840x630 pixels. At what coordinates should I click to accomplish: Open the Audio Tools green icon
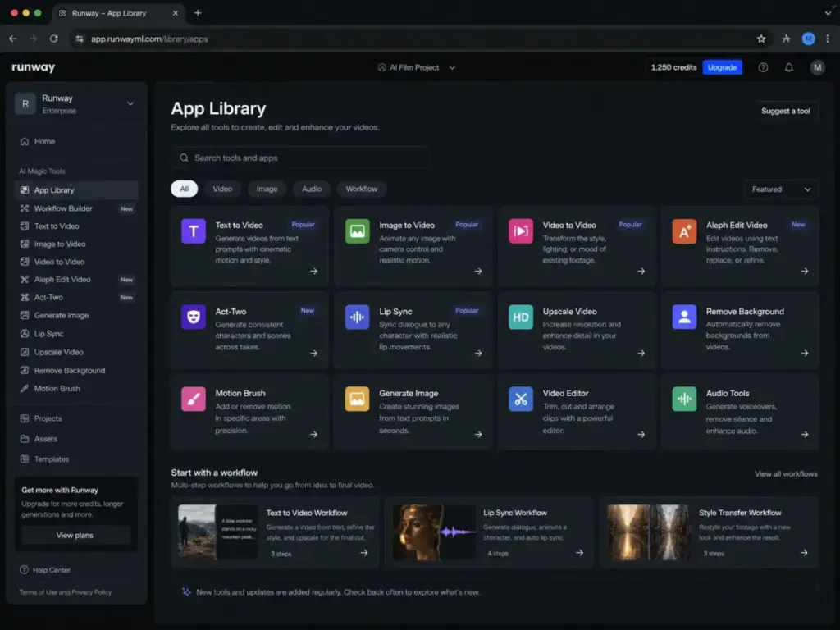(684, 399)
